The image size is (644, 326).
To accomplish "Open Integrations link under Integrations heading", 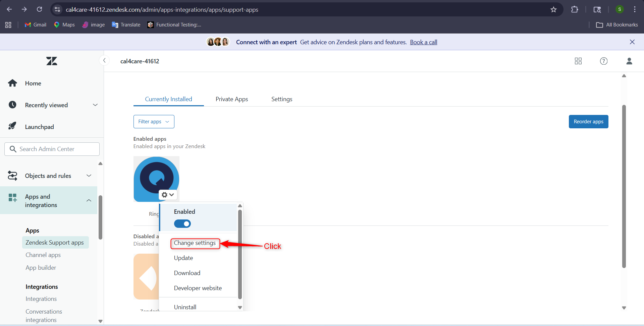I will coord(41,299).
